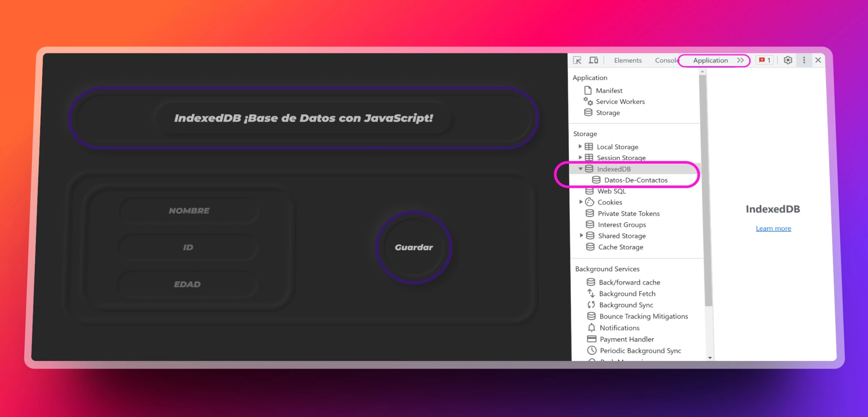Expand the Local Storage tree entry

click(580, 146)
